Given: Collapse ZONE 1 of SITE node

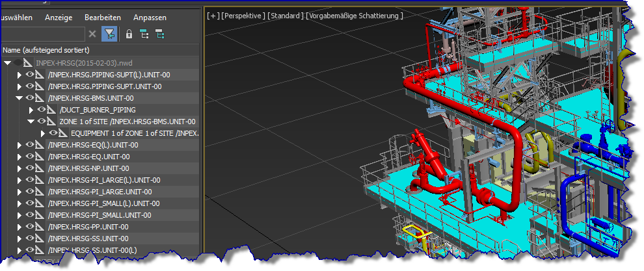Looking at the screenshot, I should click(31, 122).
